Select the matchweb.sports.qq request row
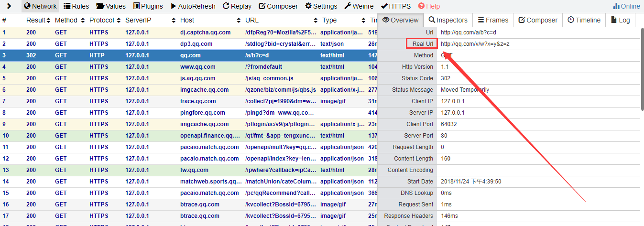Image resolution: width=644 pixels, height=226 pixels. (x=189, y=182)
